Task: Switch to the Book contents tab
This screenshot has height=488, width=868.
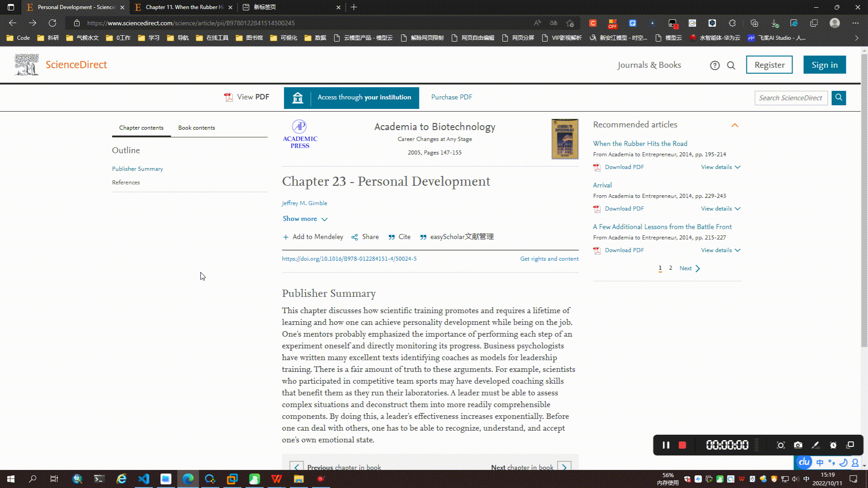Action: pos(196,128)
